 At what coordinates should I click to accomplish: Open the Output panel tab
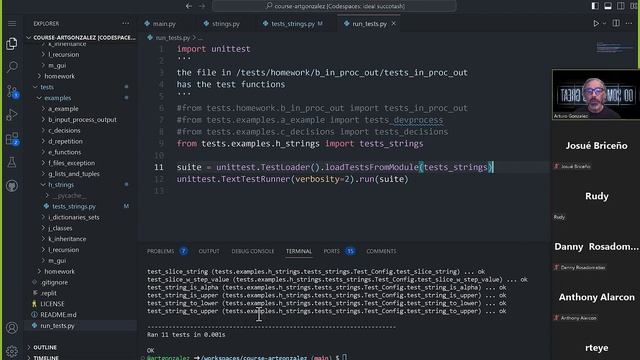click(x=209, y=251)
